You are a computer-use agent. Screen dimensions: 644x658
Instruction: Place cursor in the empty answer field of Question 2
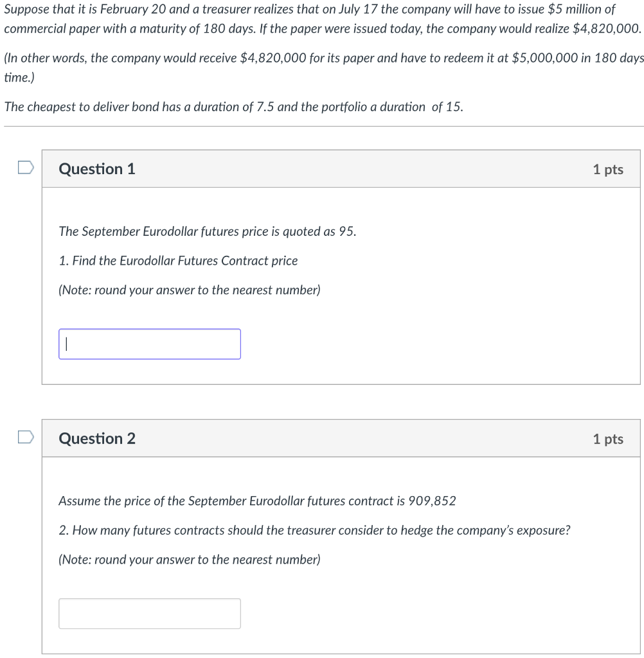click(x=150, y=613)
